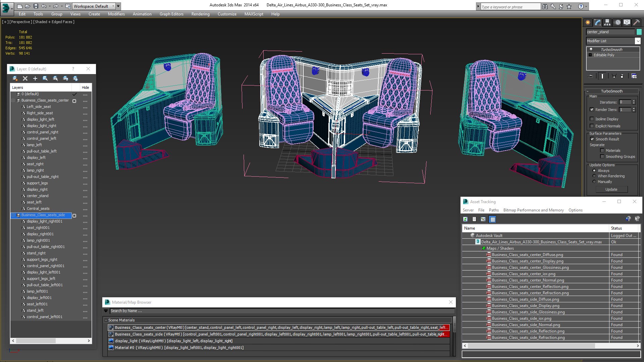The width and height of the screenshot is (644, 362).
Task: Open the Modifiers menu
Action: (116, 14)
